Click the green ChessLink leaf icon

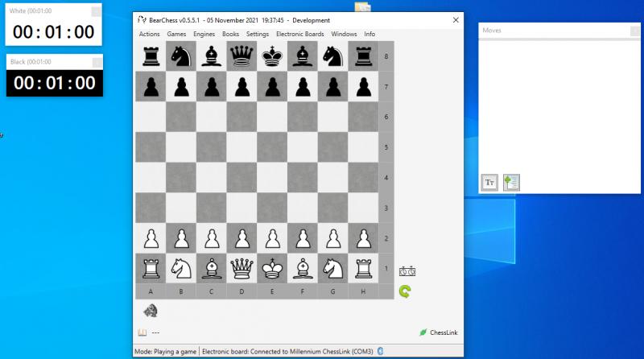click(423, 332)
